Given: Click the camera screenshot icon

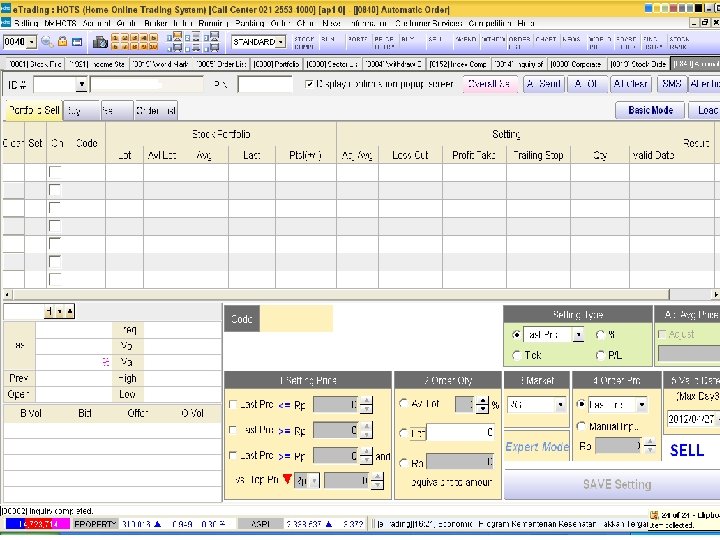Looking at the screenshot, I should [x=100, y=43].
